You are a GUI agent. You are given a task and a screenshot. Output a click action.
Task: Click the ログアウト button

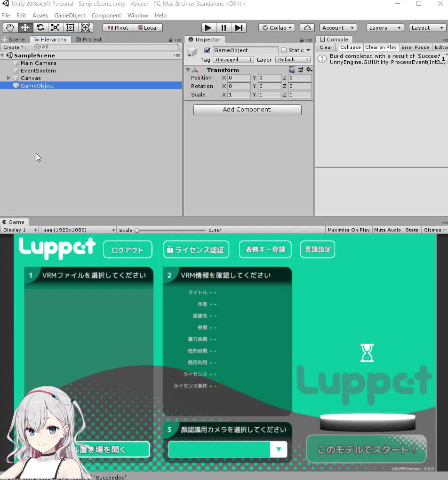point(128,250)
